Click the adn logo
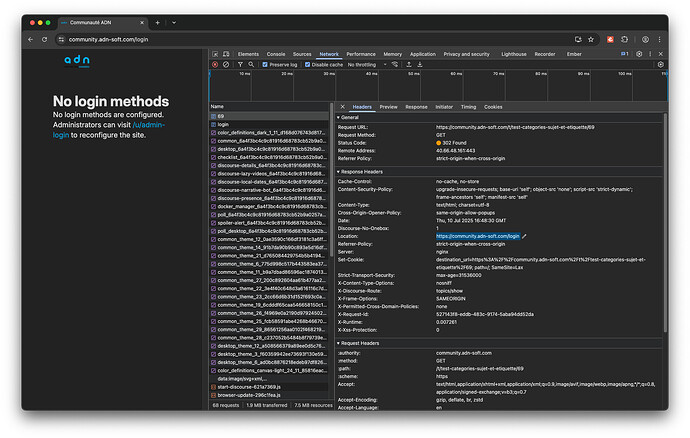This screenshot has height=438, width=690. tap(77, 60)
